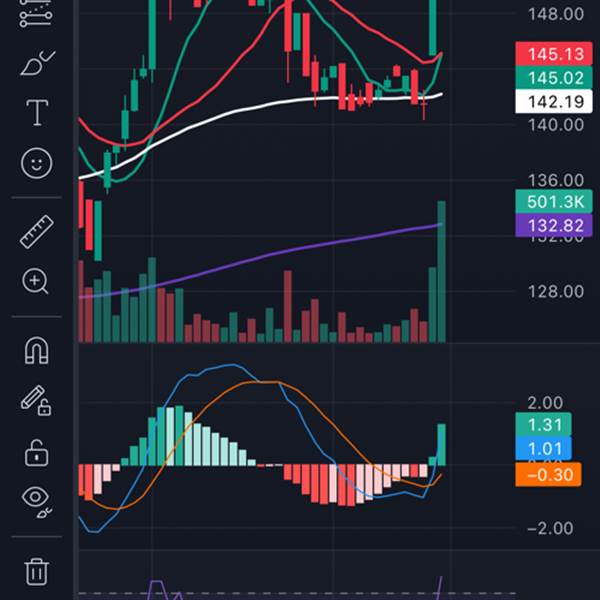Toggle stay in drawing mode
Screen dimensions: 600x600
click(x=36, y=400)
